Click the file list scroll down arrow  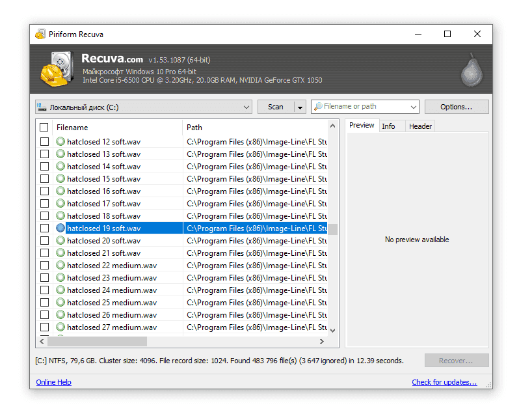(x=332, y=330)
